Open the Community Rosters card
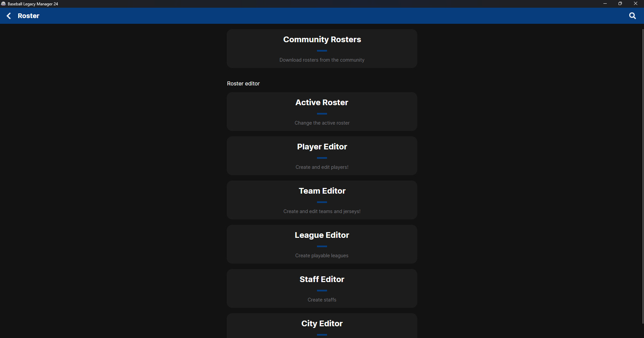This screenshot has height=338, width=644. (x=322, y=48)
